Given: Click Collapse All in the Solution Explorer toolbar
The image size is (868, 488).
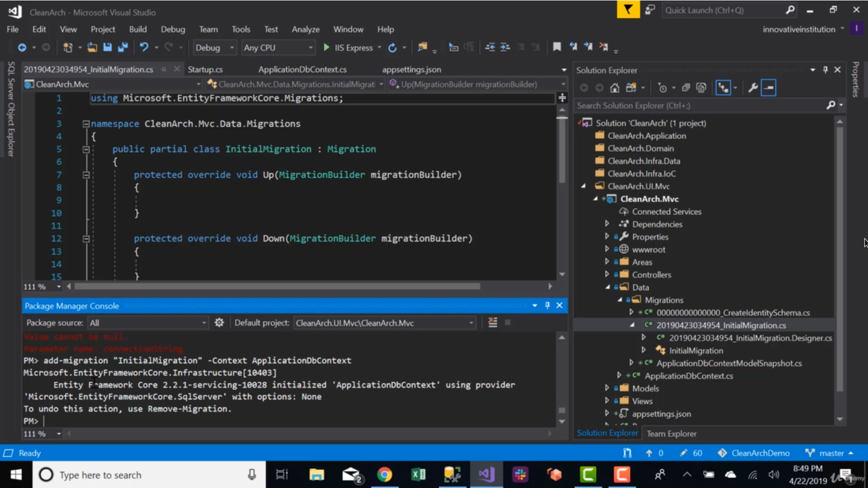Looking at the screenshot, I should 686,87.
